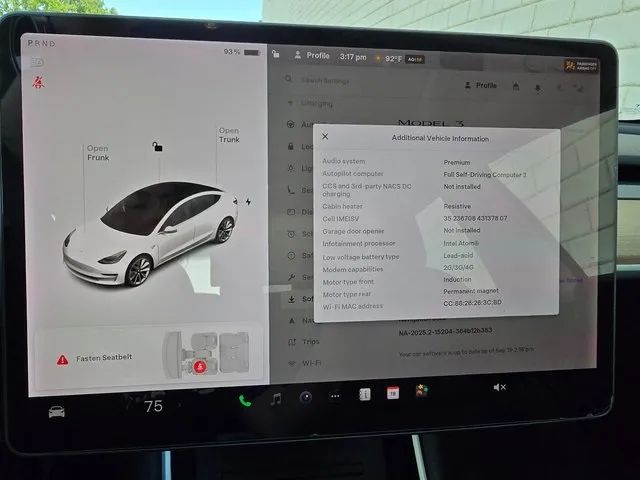This screenshot has width=640, height=480.
Task: Tap the notifications bell icon in settings header
Action: 538,88
